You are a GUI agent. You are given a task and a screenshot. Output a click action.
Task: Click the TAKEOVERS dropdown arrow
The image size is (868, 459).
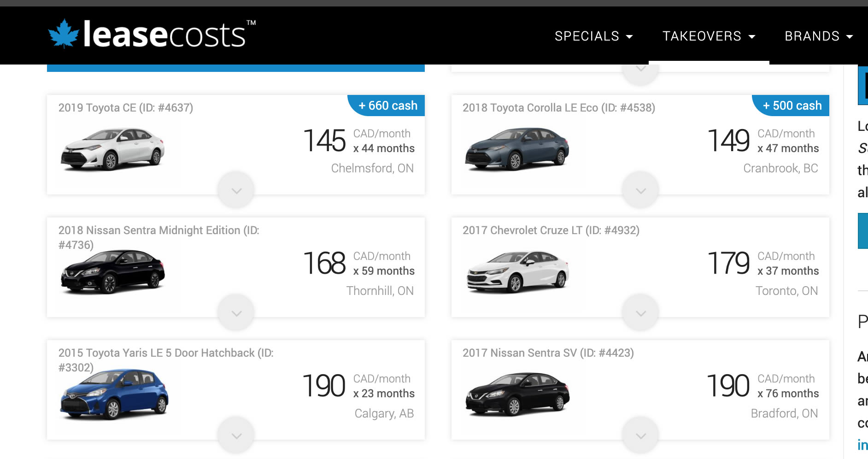752,36
